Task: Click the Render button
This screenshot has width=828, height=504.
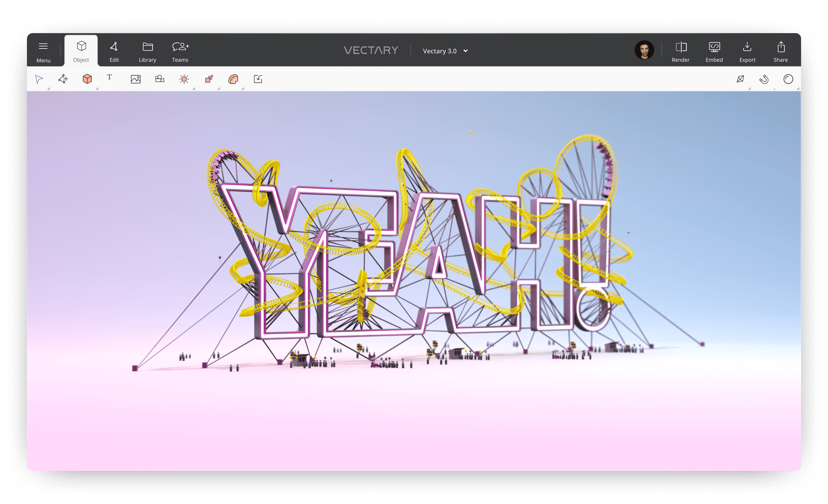Action: (681, 50)
